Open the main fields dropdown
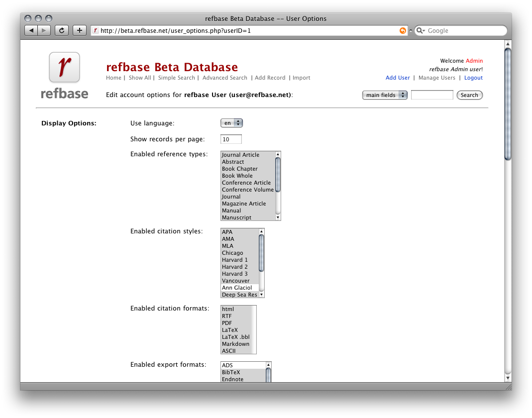The width and height of the screenshot is (532, 418). pyautogui.click(x=385, y=95)
